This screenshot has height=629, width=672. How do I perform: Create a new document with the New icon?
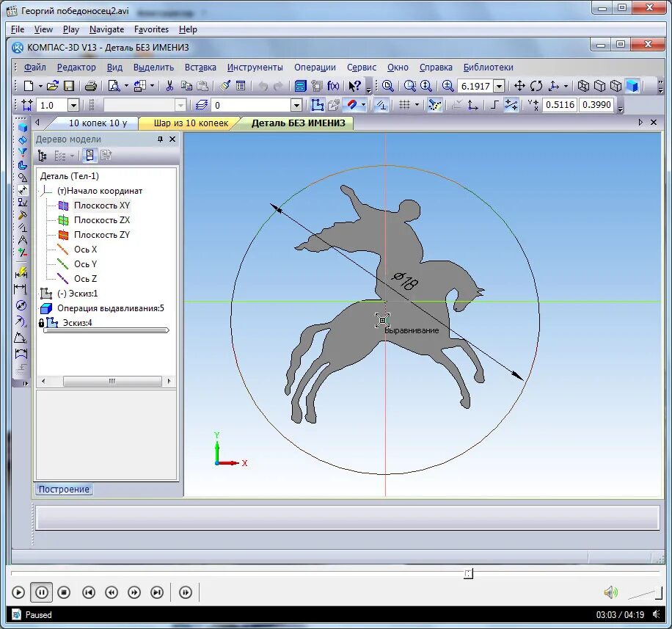click(x=29, y=86)
